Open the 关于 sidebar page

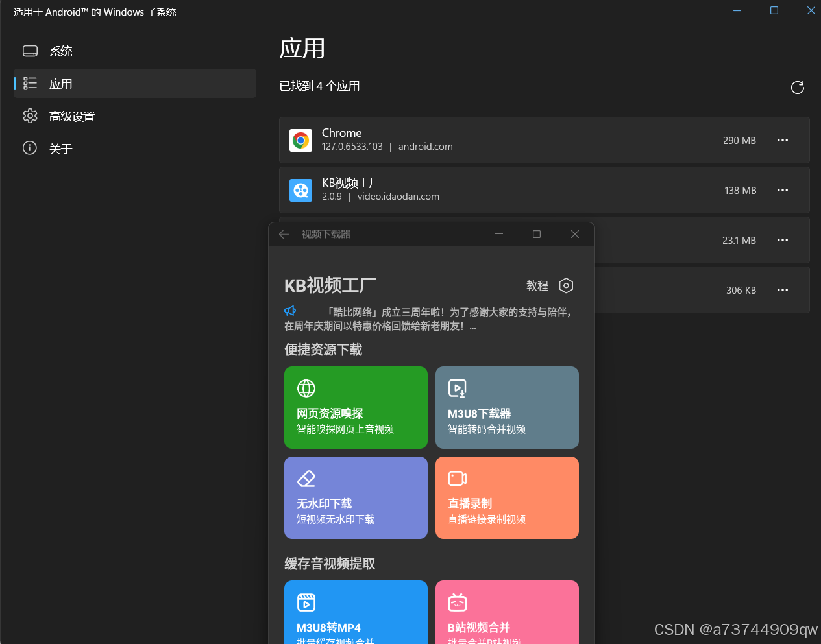(135, 149)
